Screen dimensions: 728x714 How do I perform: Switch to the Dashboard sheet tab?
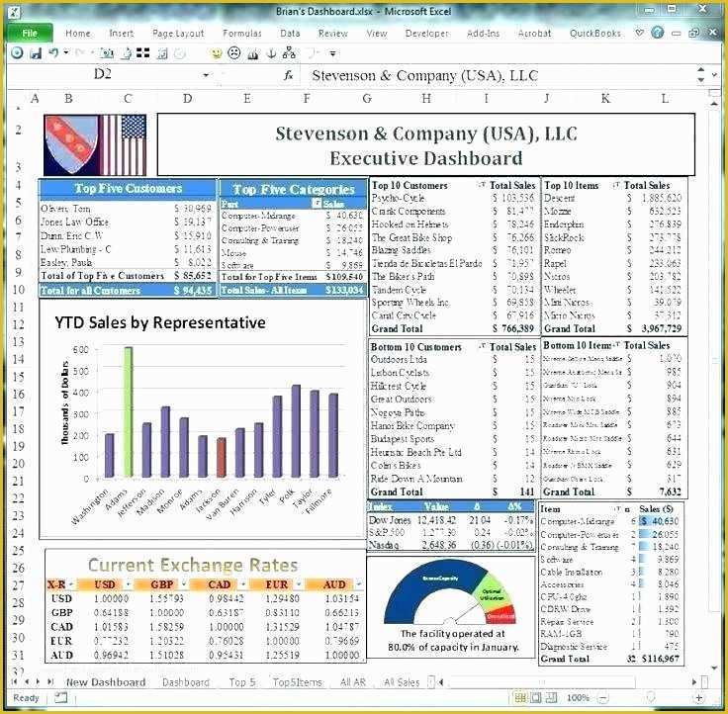186,682
